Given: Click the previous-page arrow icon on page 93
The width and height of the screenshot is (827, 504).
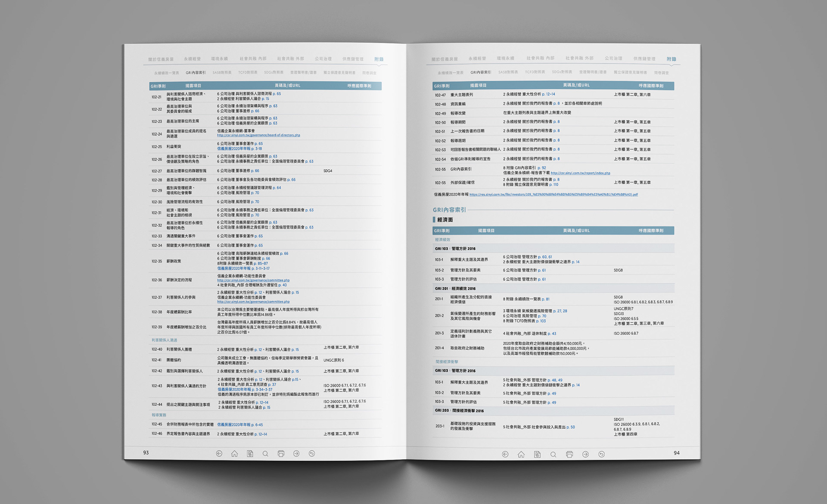Looking at the screenshot, I should tap(219, 453).
